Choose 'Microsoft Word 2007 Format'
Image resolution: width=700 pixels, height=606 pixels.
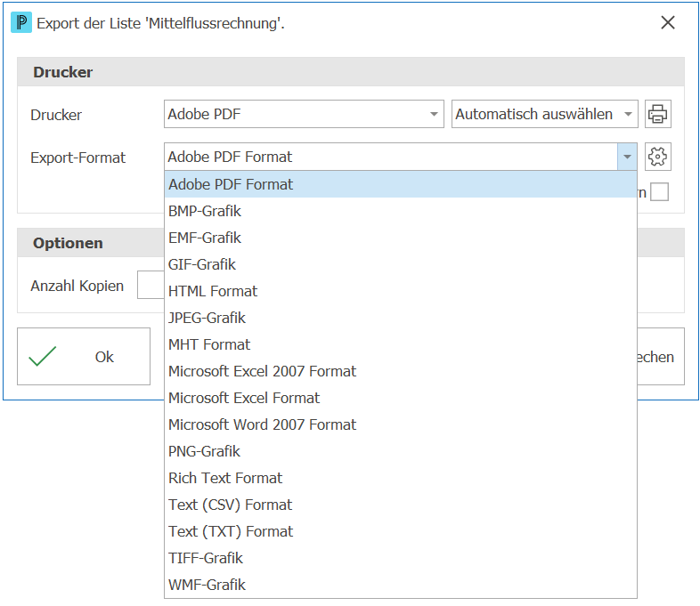pos(401,424)
